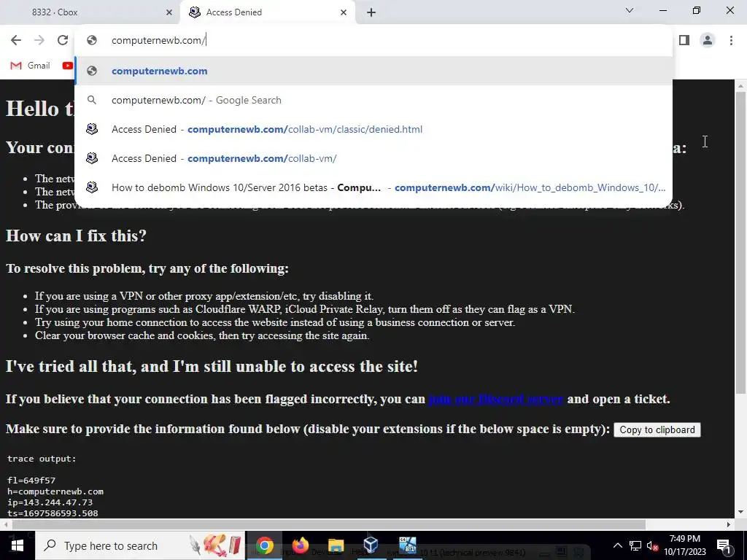Open a new browser tab
Image resolution: width=747 pixels, height=560 pixels.
tap(371, 12)
